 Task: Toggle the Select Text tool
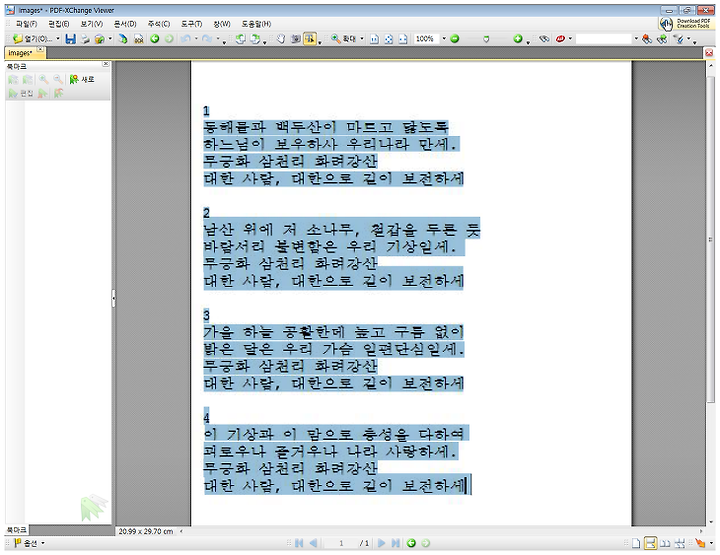point(310,39)
